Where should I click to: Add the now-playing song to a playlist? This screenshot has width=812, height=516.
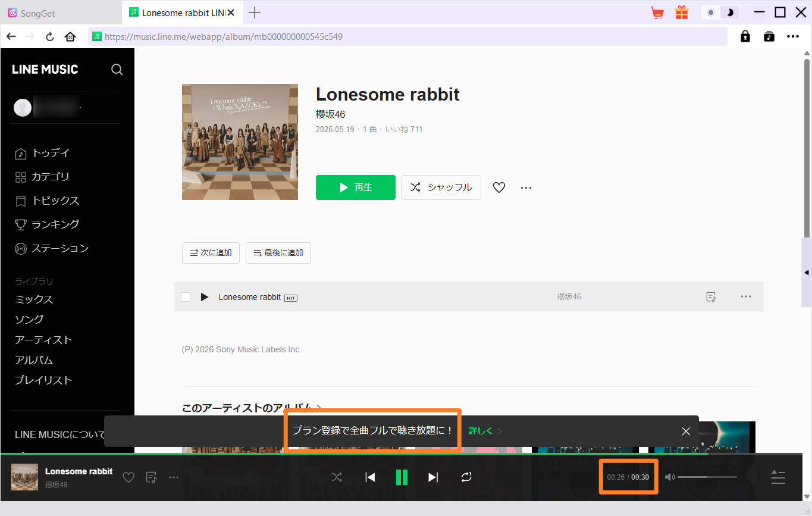point(152,477)
